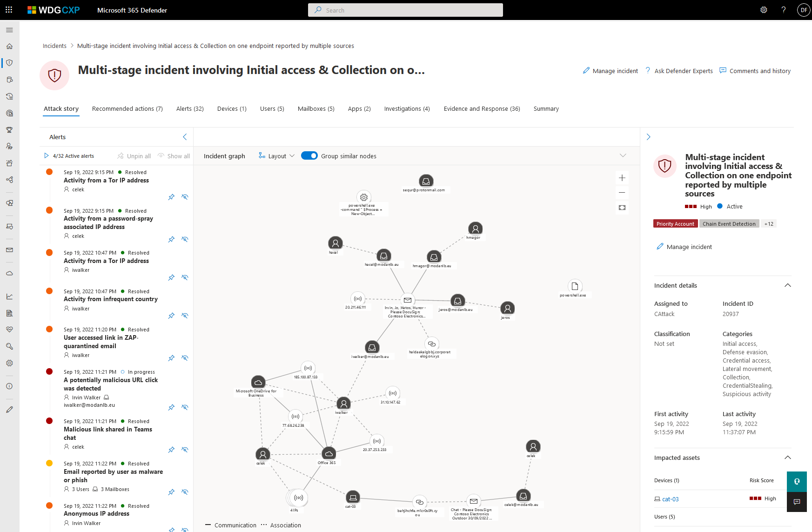Image resolution: width=812 pixels, height=532 pixels.
Task: Collapse the Incident details section
Action: [x=787, y=285]
